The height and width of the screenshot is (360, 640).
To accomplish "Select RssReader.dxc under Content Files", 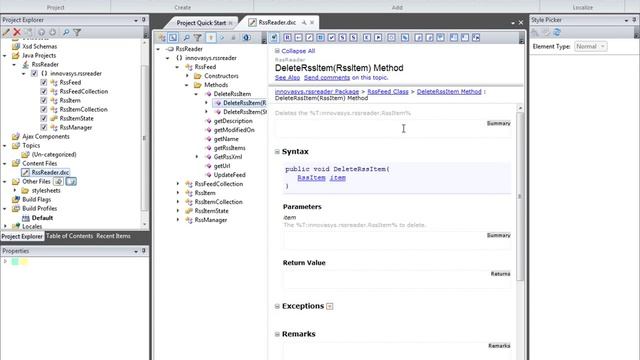I will (50, 172).
